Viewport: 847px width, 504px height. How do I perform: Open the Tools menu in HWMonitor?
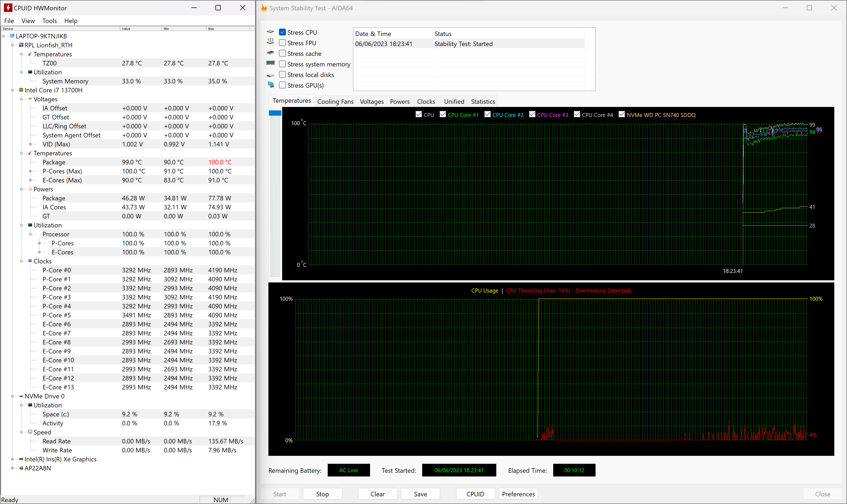pyautogui.click(x=49, y=21)
